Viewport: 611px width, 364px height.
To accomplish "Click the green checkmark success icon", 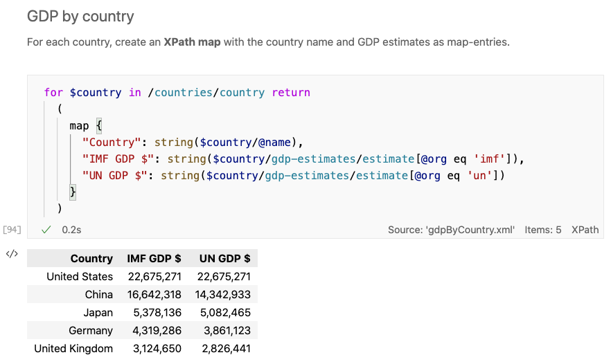I will [46, 230].
